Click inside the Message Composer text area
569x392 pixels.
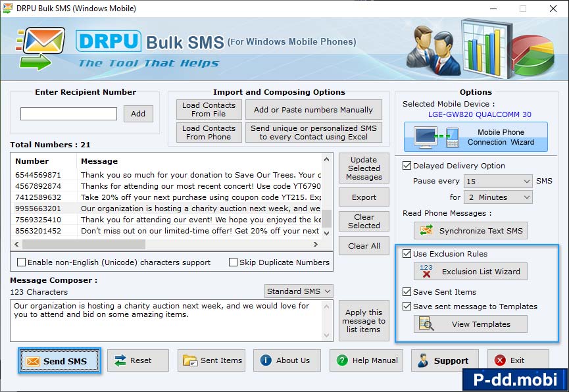pos(166,320)
